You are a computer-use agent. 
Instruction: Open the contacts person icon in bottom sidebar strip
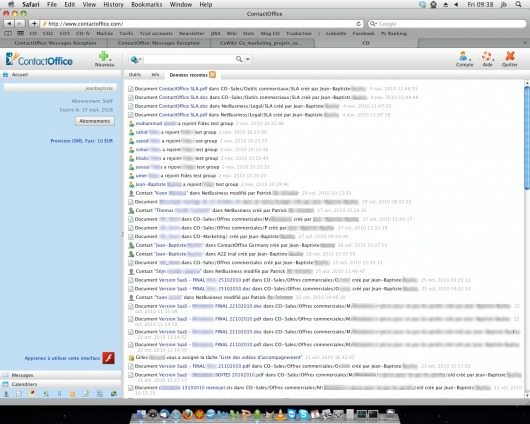pyautogui.click(x=6, y=394)
